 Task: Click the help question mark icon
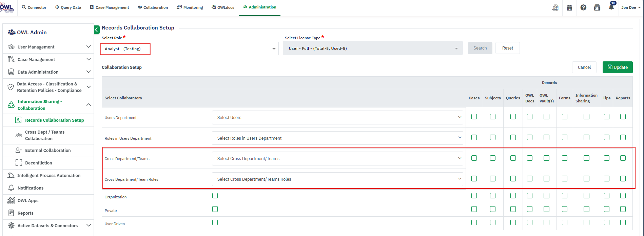click(x=583, y=7)
